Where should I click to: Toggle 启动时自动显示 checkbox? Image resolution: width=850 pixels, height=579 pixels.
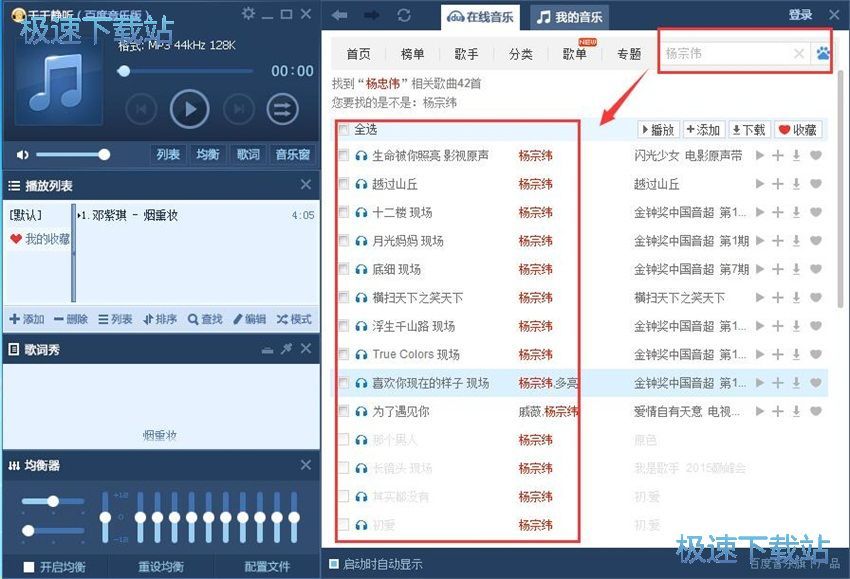pyautogui.click(x=334, y=564)
